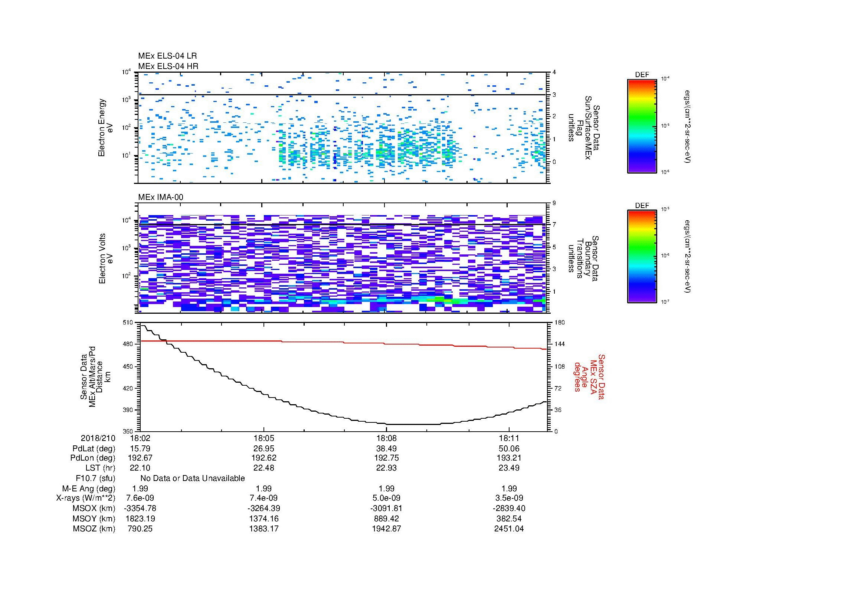
Task: Click the 'MEx ELS-04 HR' panel title
Action: (168, 66)
